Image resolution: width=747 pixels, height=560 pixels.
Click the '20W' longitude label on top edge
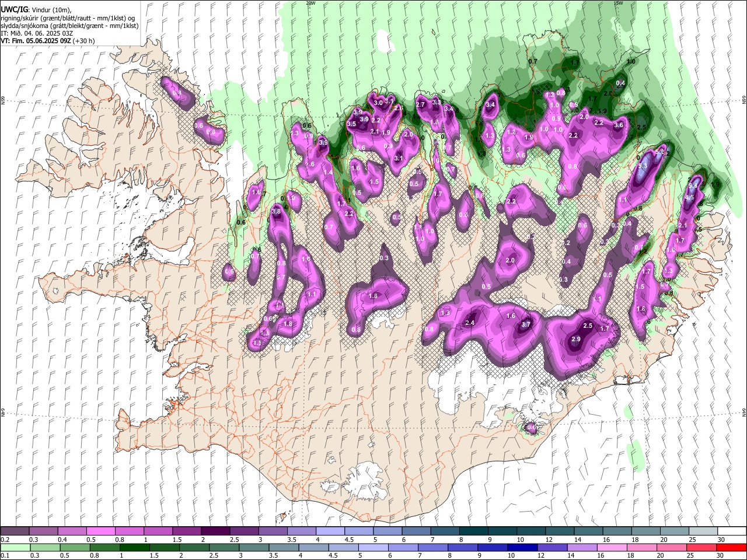pyautogui.click(x=310, y=3)
